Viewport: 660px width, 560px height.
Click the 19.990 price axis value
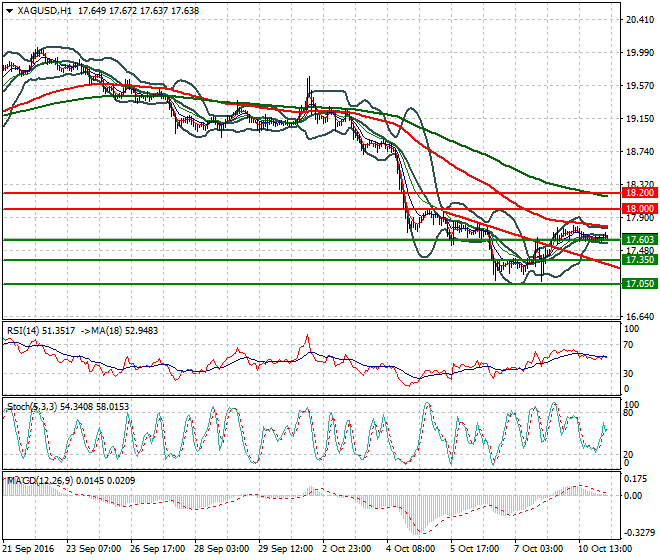point(640,53)
